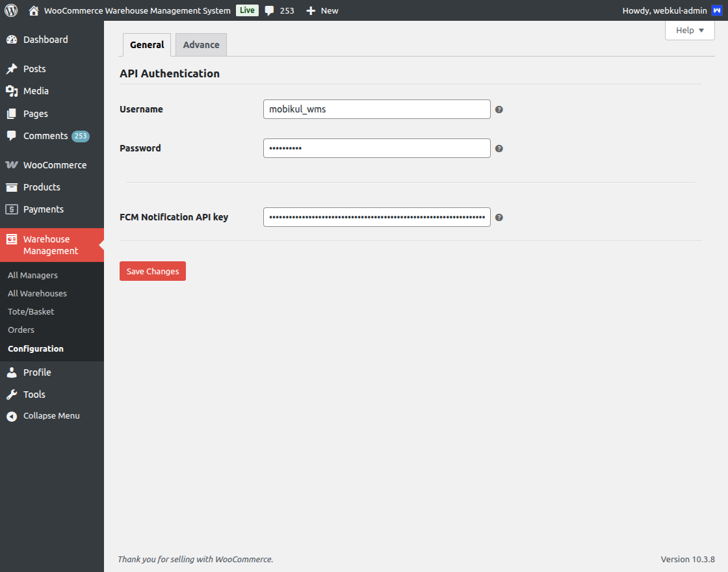Click the webkul-admin avatar icon
This screenshot has width=728, height=572.
[x=717, y=10]
